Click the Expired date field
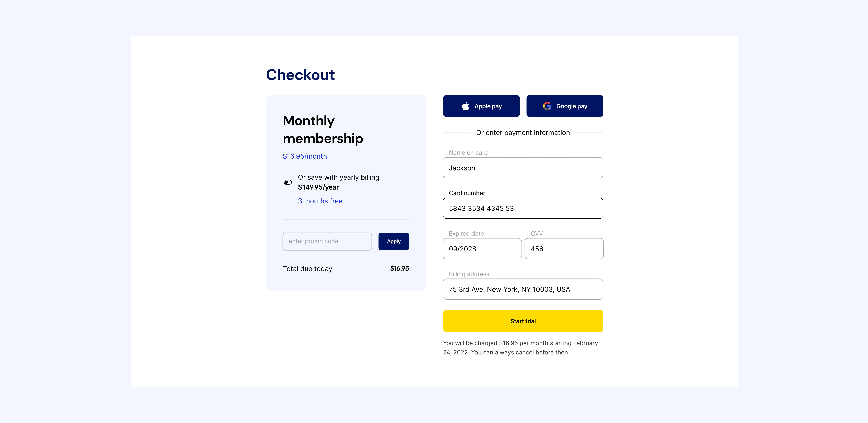 pos(482,249)
